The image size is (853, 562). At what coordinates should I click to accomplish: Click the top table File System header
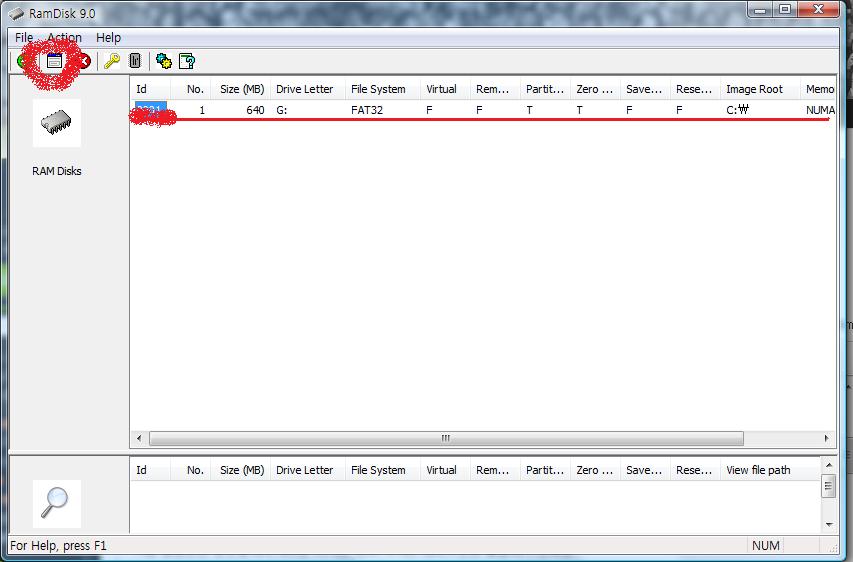383,89
